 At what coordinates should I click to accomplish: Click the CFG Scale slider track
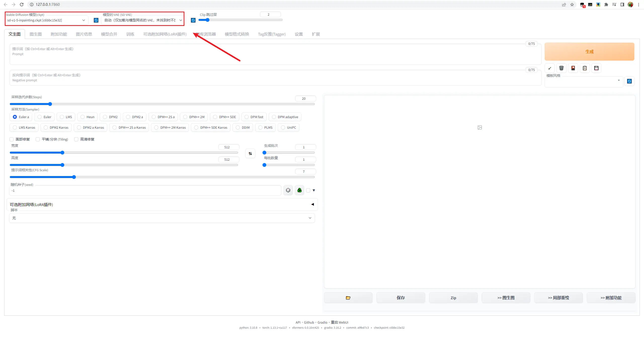176,177
